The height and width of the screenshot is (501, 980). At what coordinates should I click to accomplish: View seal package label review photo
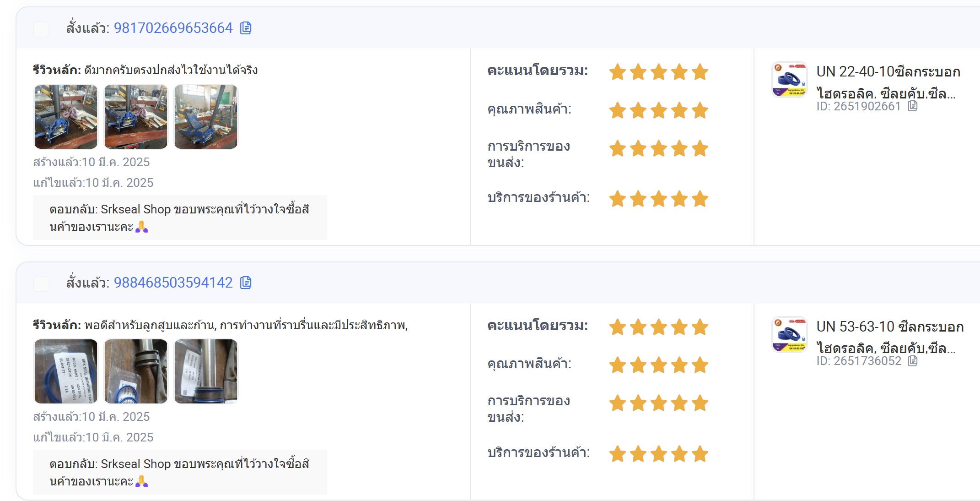click(66, 371)
